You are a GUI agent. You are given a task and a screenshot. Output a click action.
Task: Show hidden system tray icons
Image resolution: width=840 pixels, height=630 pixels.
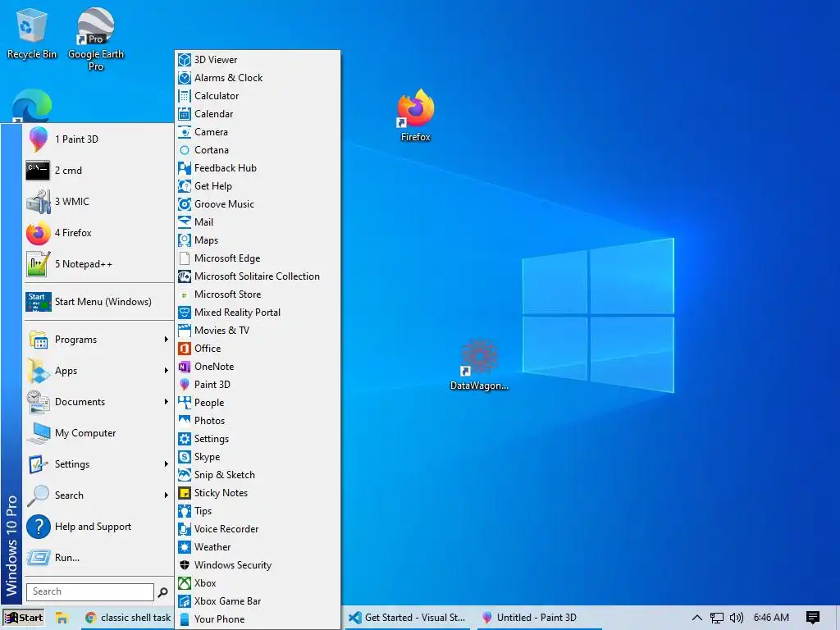pyautogui.click(x=697, y=618)
